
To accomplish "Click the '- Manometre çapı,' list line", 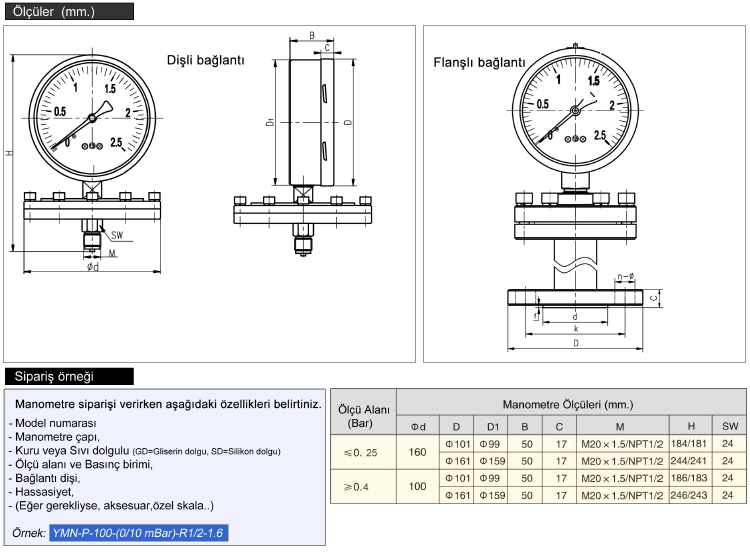I will point(54,436).
